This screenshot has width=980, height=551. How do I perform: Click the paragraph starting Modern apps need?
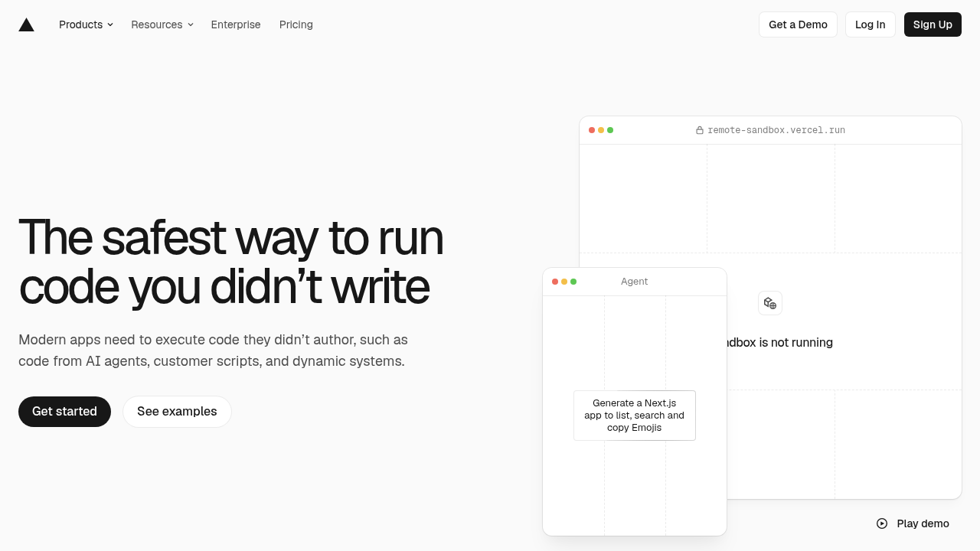[213, 350]
